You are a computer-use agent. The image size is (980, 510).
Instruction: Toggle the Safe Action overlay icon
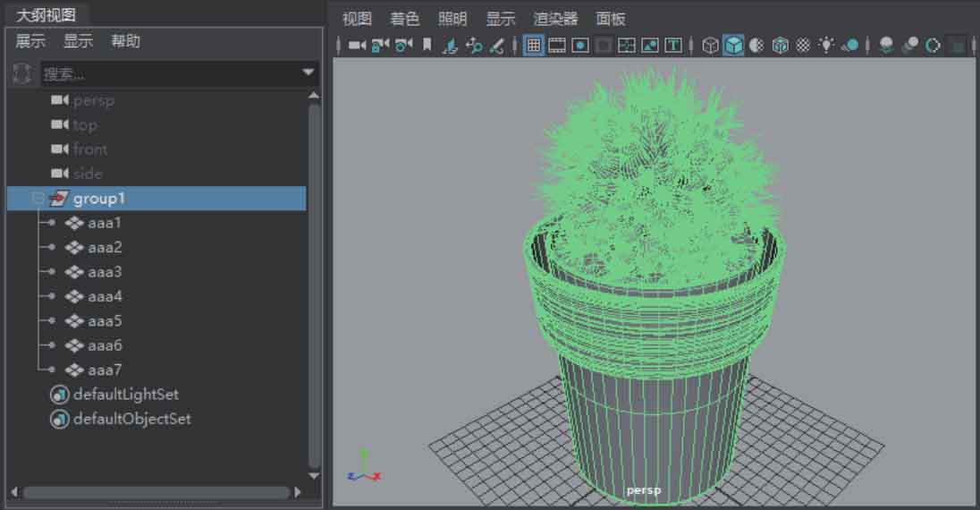(x=650, y=45)
